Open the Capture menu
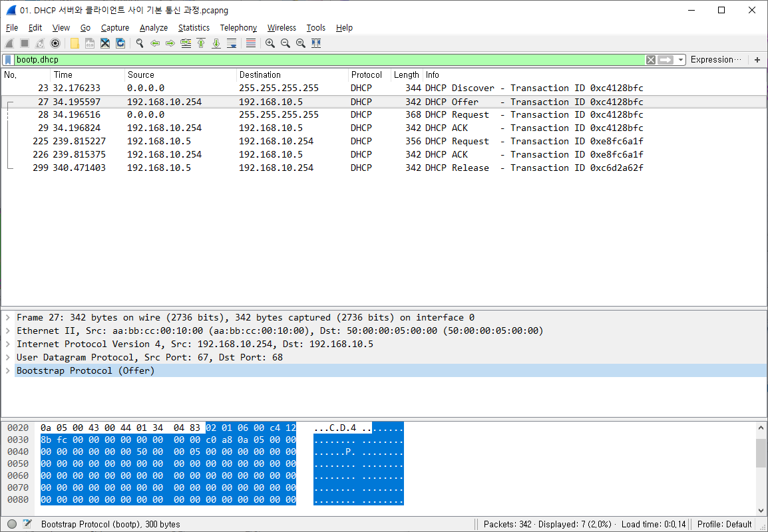This screenshot has height=532, width=768. pyautogui.click(x=115, y=28)
